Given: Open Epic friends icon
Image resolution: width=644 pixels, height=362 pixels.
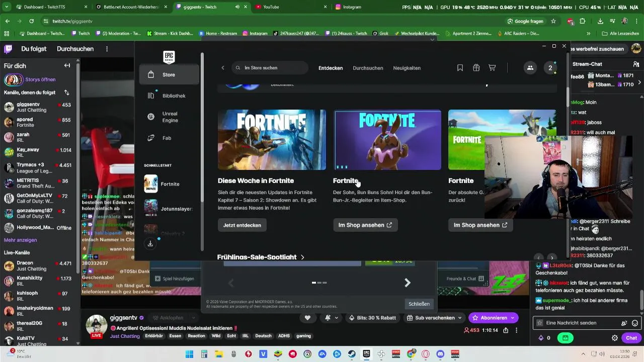Looking at the screenshot, I should tap(530, 68).
